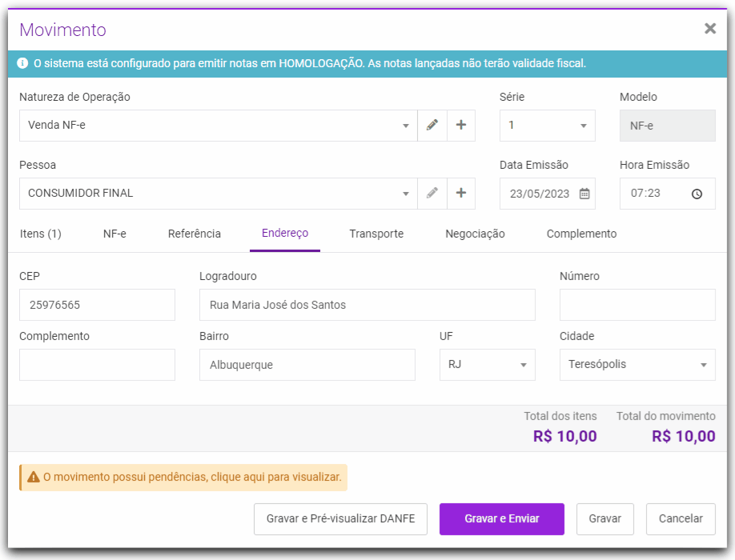This screenshot has width=735, height=560.
Task: Open the Cidade dropdown
Action: point(704,365)
